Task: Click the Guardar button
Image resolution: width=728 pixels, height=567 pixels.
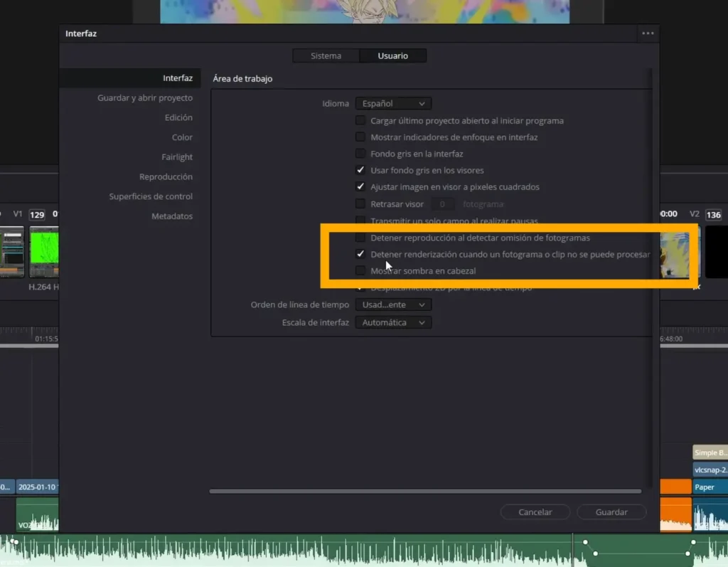Action: tap(611, 512)
